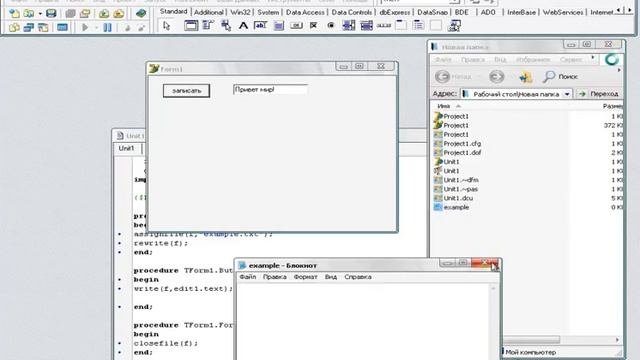Select the Unit1 tab in code editor
The width and height of the screenshot is (640, 360).
click(126, 148)
